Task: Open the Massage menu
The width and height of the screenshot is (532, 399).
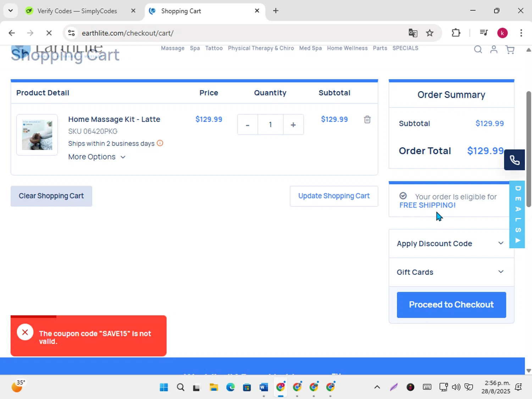Action: click(173, 48)
